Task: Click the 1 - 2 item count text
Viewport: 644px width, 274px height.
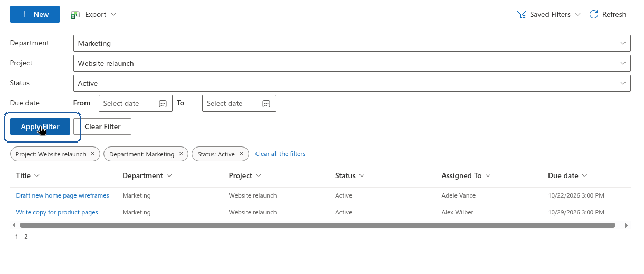Action: click(x=21, y=237)
